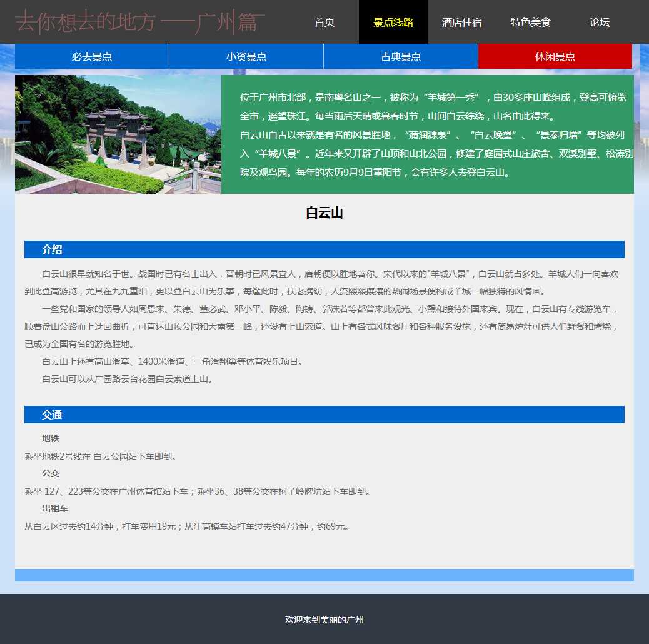Open the 特色美食 navigation link
The width and height of the screenshot is (649, 644).
click(531, 22)
